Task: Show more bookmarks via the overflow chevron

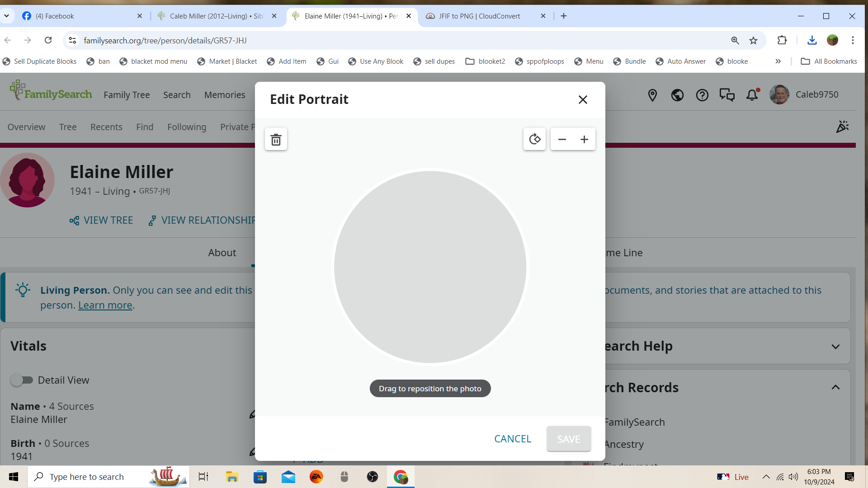Action: click(778, 61)
